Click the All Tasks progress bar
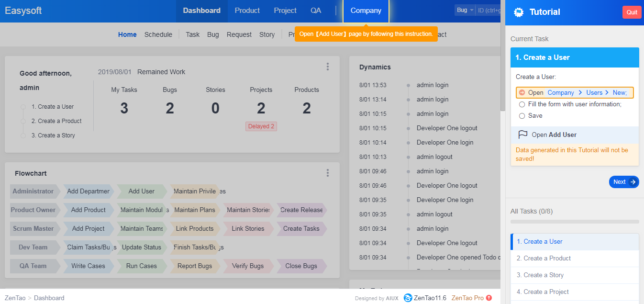This screenshot has width=644, height=304. tap(574, 222)
